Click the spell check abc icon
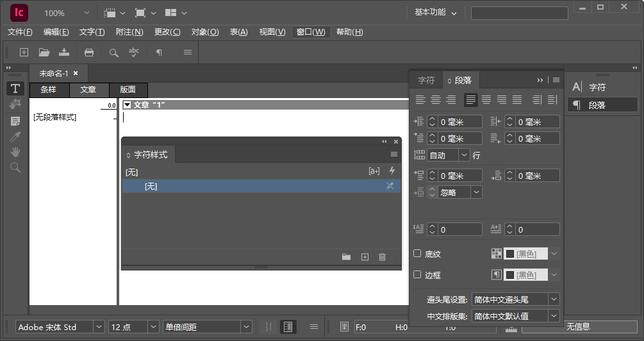 [x=134, y=53]
